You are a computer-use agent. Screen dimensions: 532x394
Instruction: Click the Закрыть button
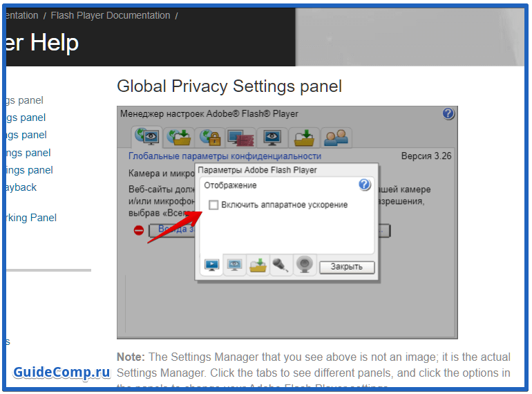(x=347, y=267)
